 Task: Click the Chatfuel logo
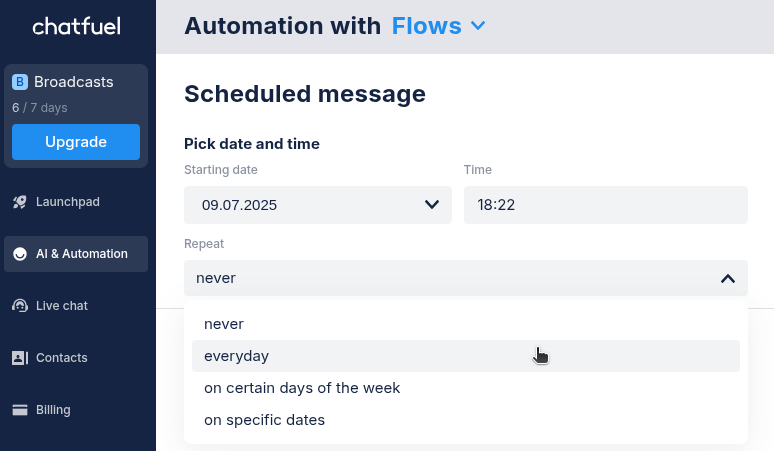tap(77, 26)
